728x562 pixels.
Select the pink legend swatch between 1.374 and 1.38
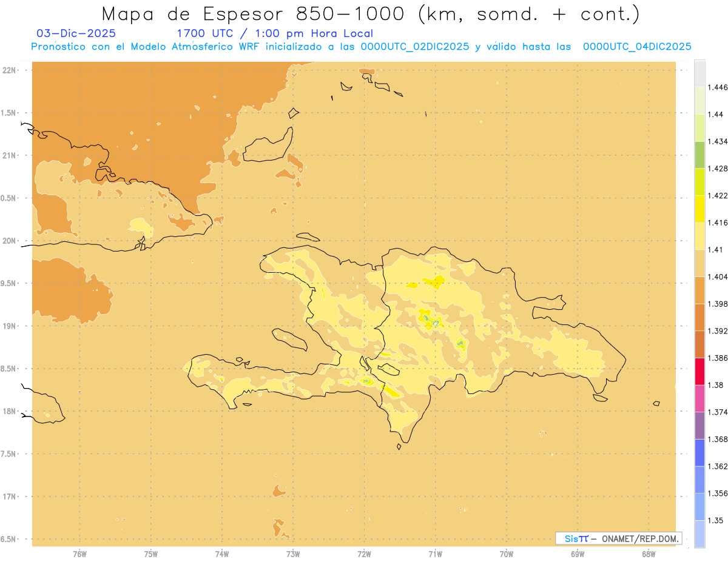699,399
